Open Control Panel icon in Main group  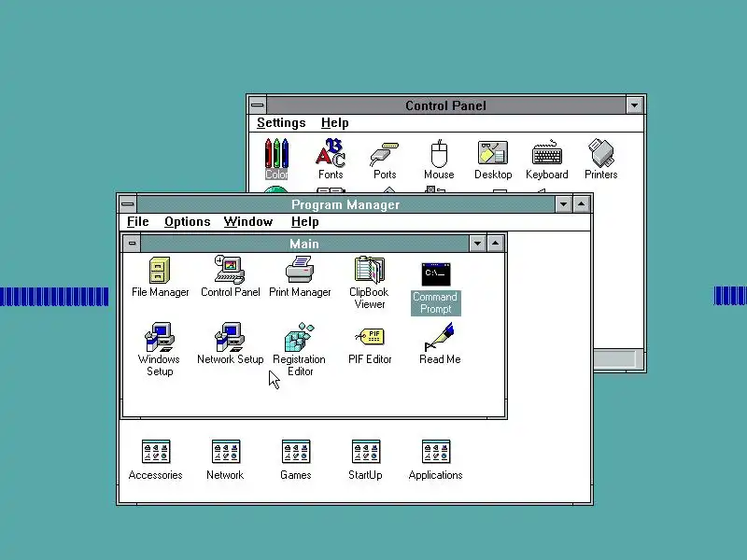click(229, 270)
